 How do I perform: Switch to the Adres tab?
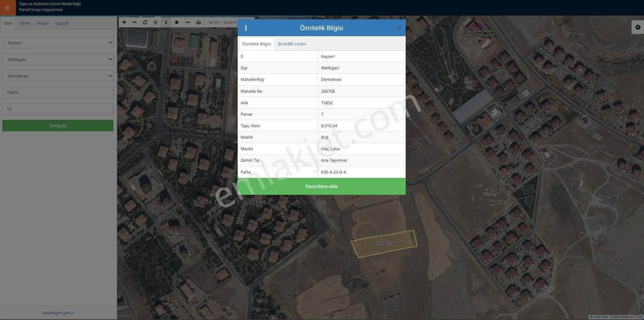(x=25, y=23)
